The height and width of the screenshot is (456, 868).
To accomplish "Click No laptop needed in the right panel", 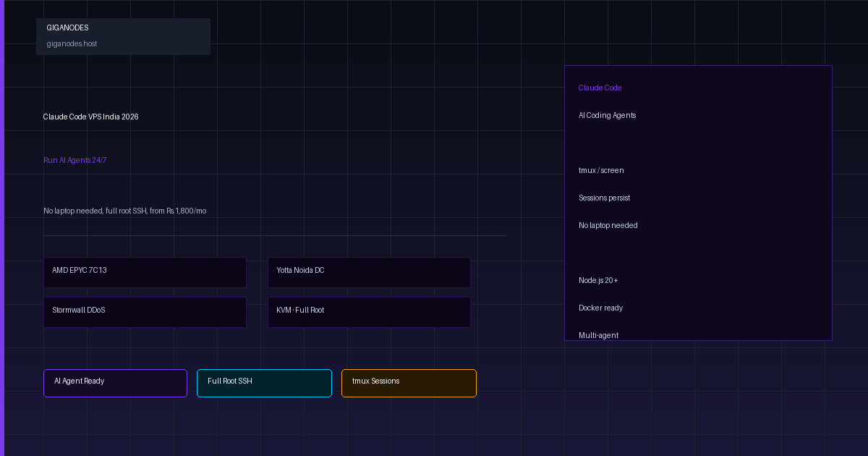I will coord(608,225).
